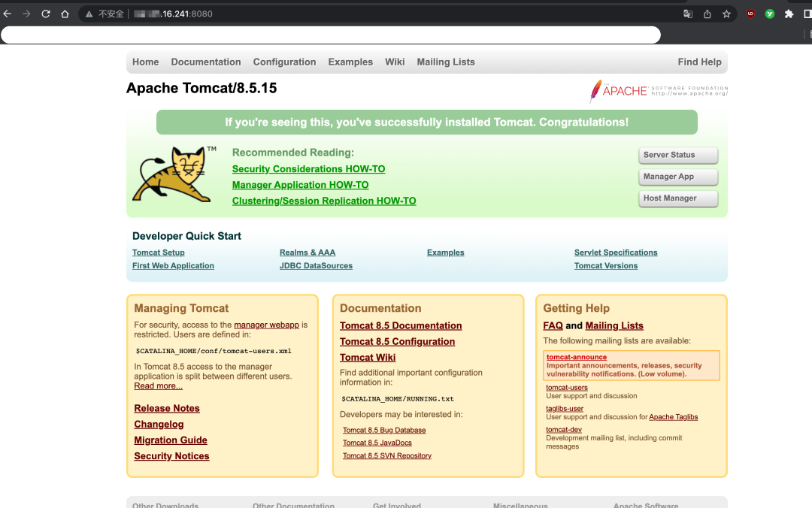Click the white bookmarks bar field

coord(331,35)
